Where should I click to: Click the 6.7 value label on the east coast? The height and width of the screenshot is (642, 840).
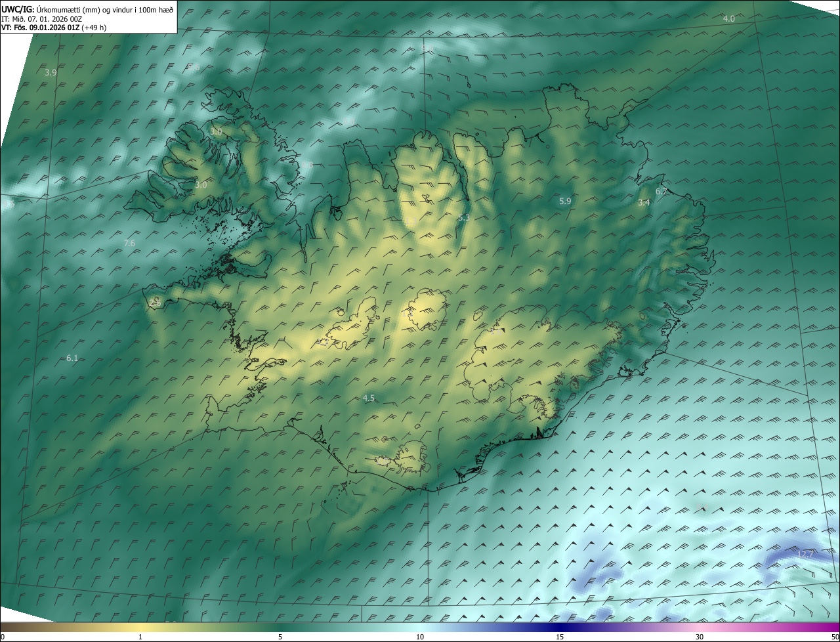pyautogui.click(x=661, y=192)
